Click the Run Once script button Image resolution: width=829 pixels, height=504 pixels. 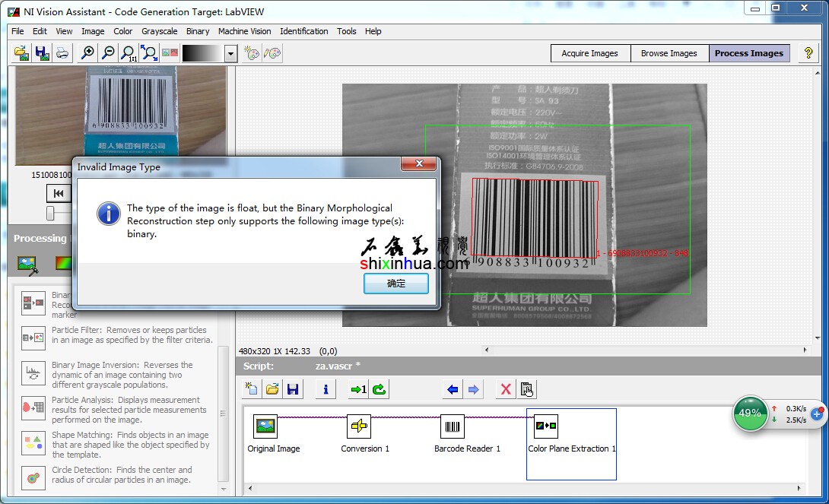tap(357, 389)
